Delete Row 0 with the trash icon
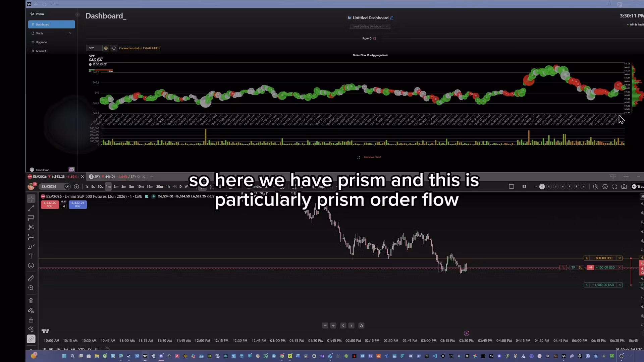The height and width of the screenshot is (362, 644). [x=375, y=39]
